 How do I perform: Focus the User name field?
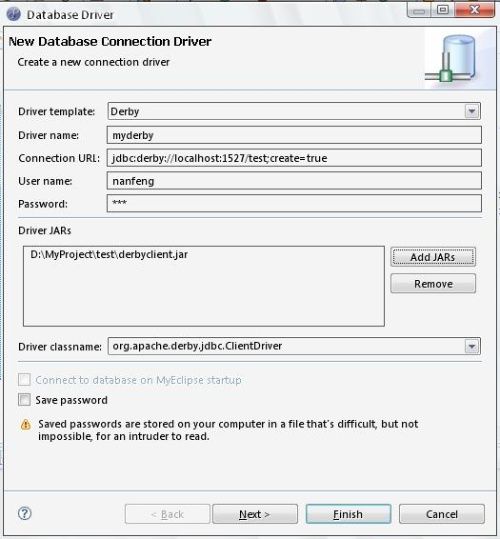(294, 181)
